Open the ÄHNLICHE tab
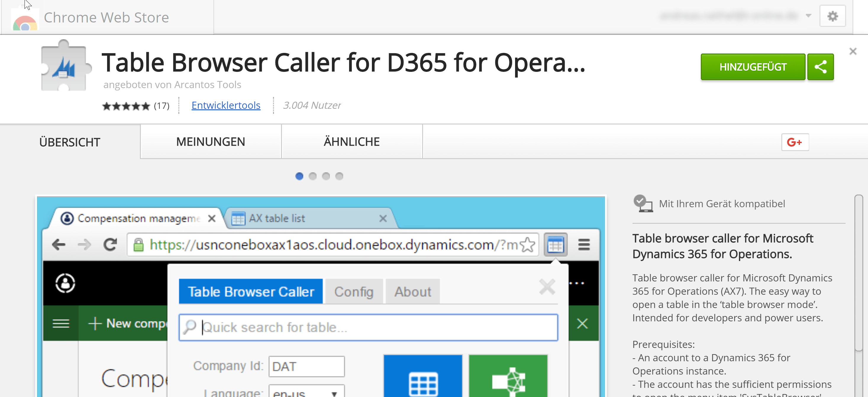The height and width of the screenshot is (397, 868). (351, 141)
